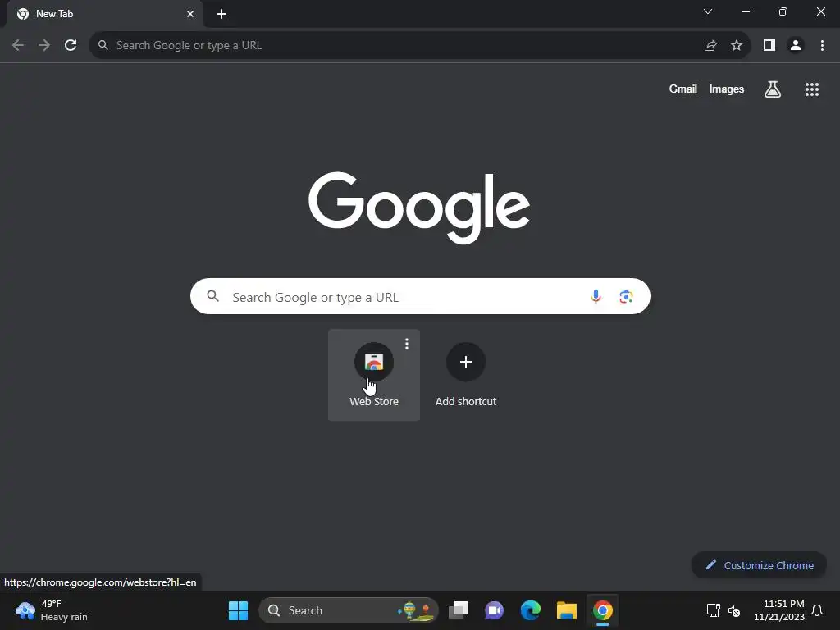Open the Windows Start menu
This screenshot has height=630, width=840.
pos(238,610)
